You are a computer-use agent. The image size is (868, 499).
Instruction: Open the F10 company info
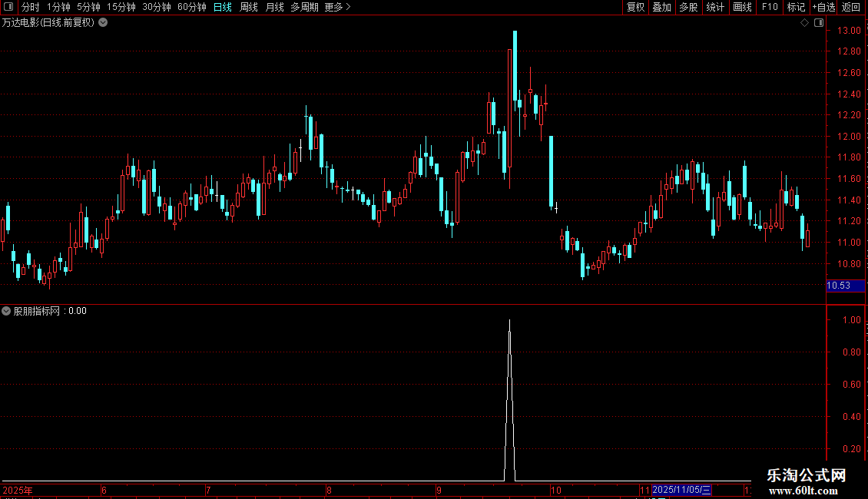coord(770,7)
